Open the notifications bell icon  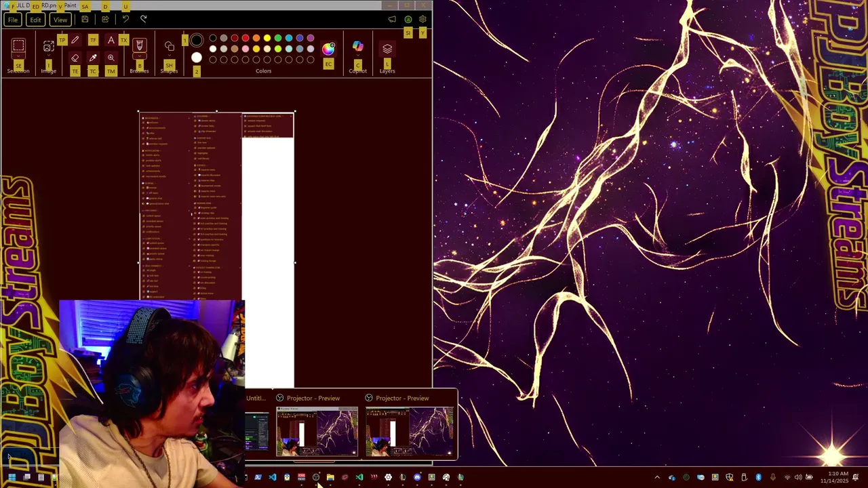click(x=856, y=477)
